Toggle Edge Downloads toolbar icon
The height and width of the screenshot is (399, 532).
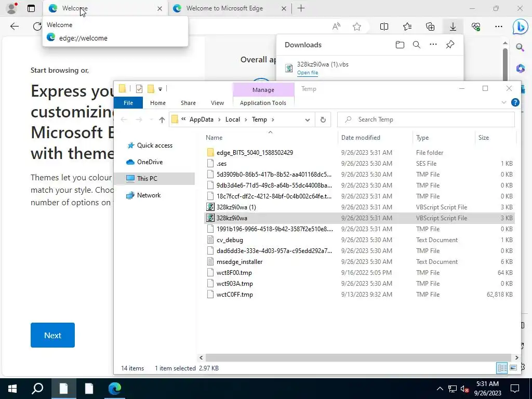coord(453,26)
